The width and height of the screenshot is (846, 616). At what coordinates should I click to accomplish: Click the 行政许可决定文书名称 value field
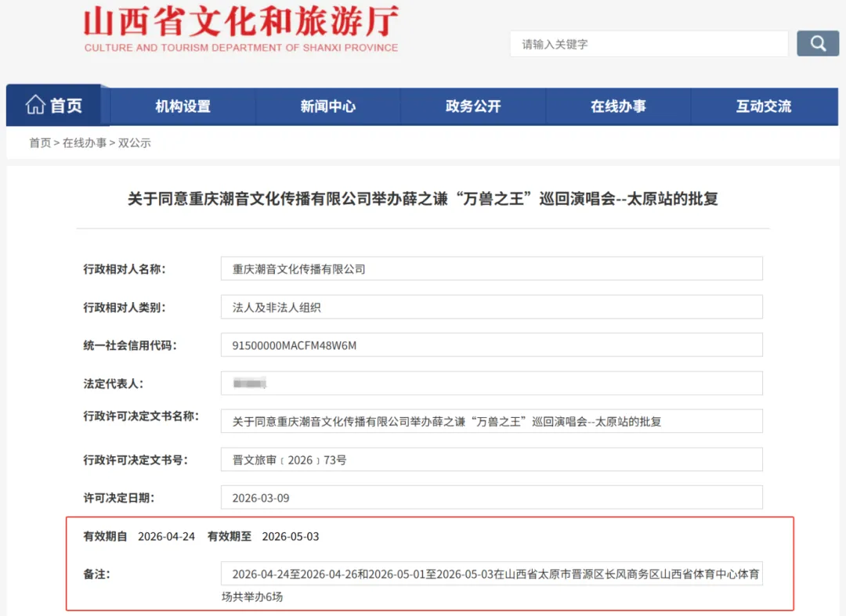[491, 421]
